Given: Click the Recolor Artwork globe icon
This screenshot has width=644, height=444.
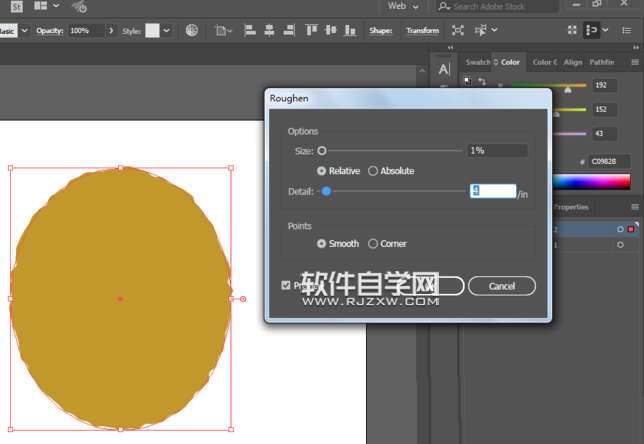Looking at the screenshot, I should coord(192,31).
